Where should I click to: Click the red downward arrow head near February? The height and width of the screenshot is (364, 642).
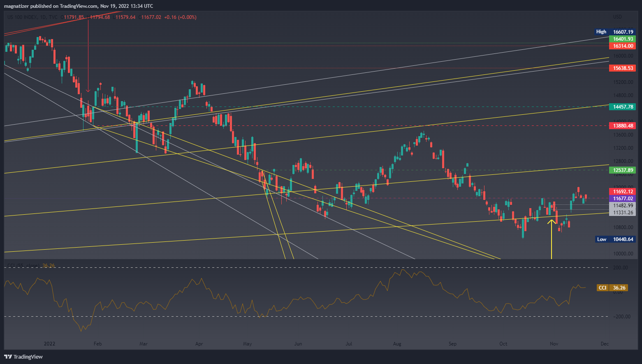[88, 90]
